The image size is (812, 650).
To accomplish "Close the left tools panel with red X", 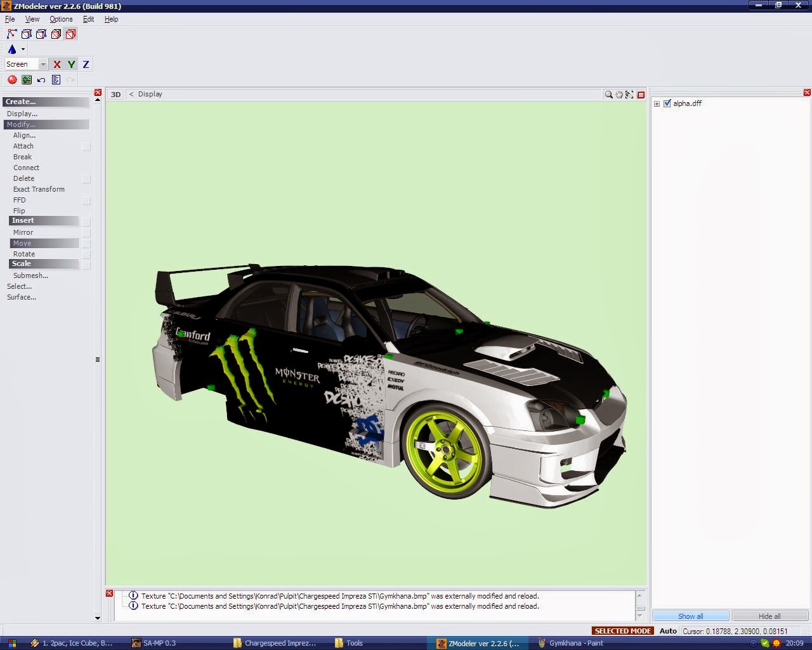I will tap(98, 93).
